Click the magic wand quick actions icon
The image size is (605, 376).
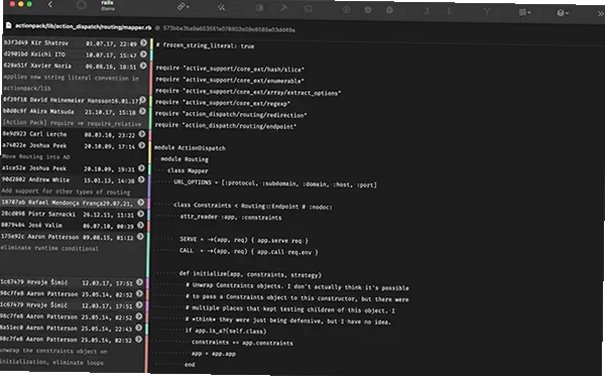coord(221,7)
